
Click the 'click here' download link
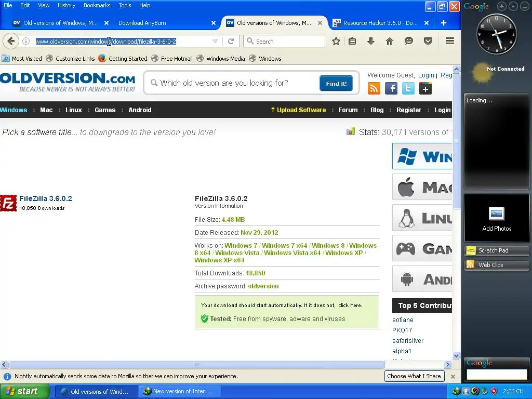tap(350, 305)
